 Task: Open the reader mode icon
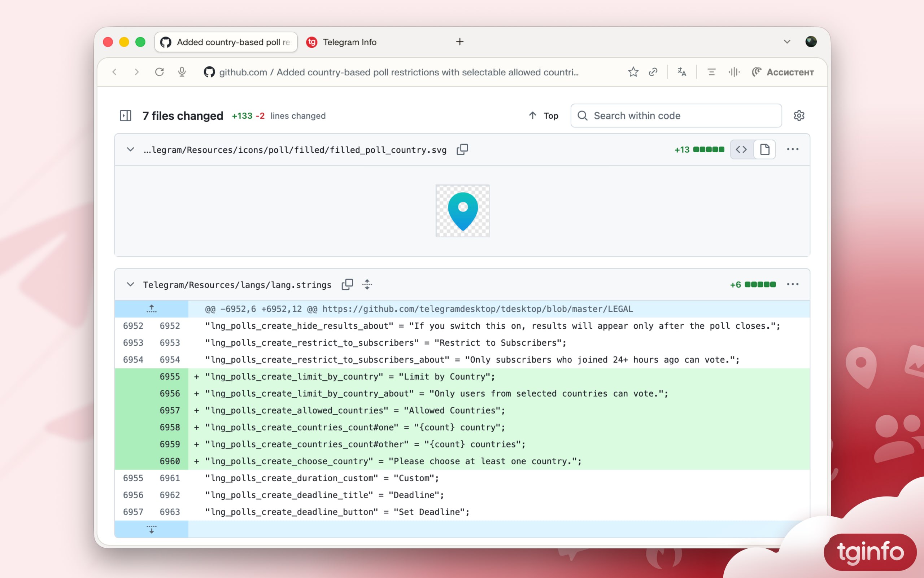pos(711,72)
